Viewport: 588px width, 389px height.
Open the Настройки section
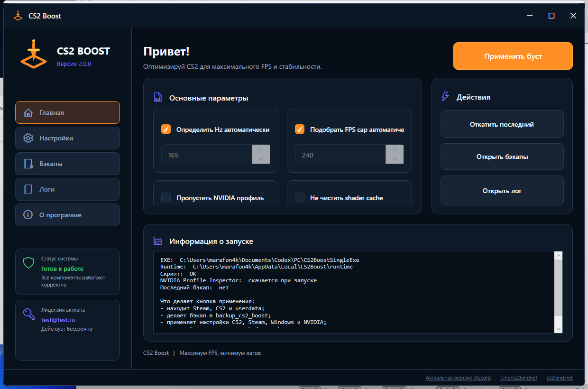pyautogui.click(x=67, y=138)
